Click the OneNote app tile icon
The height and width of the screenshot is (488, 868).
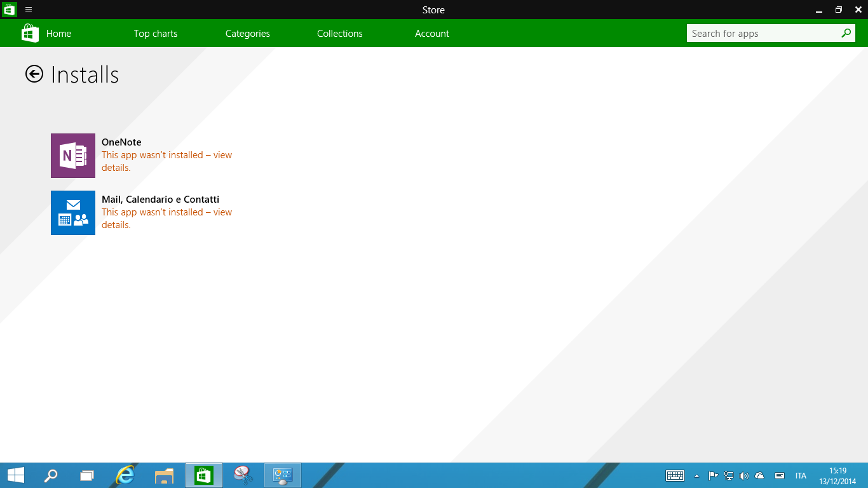coord(73,156)
